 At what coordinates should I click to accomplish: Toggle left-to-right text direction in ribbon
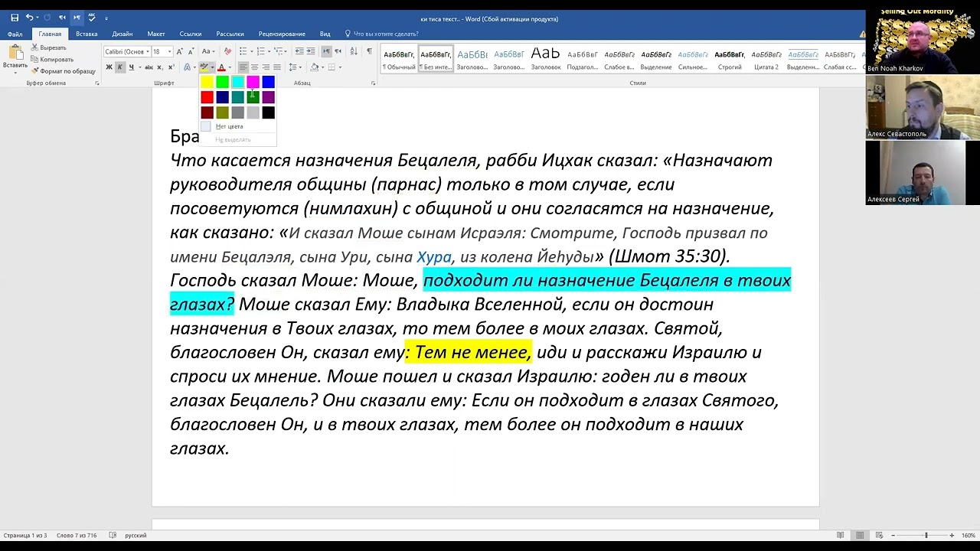(326, 51)
